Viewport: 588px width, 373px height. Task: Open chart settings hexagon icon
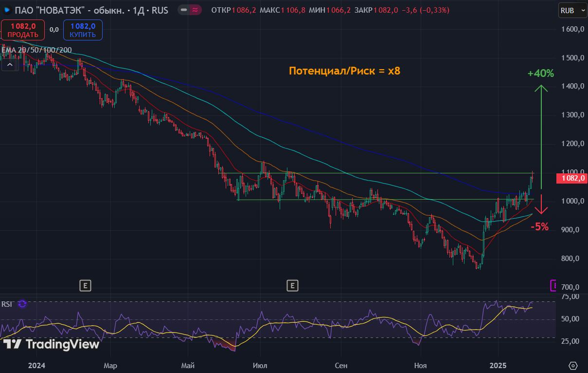pyautogui.click(x=573, y=365)
